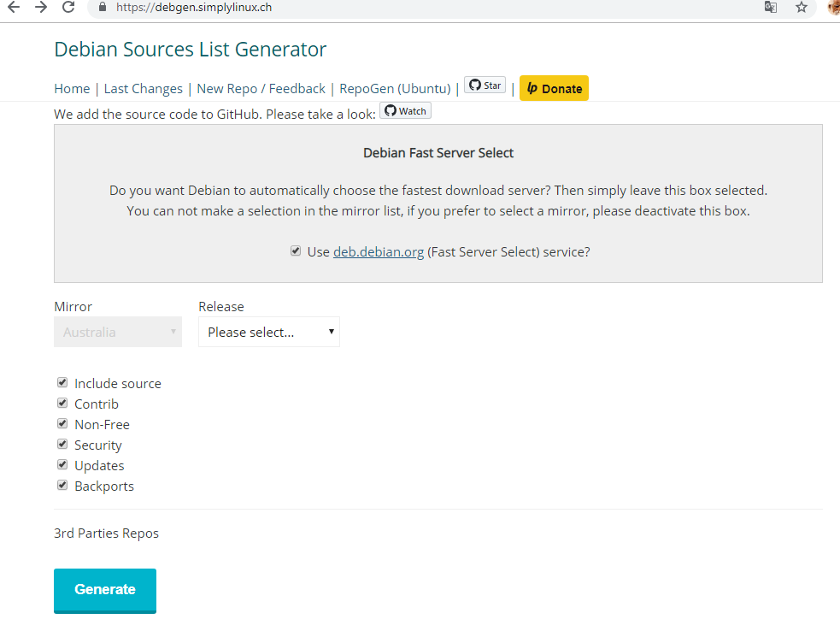Open the Home navigation link
Screen dimensions: 840x625
[72, 88]
